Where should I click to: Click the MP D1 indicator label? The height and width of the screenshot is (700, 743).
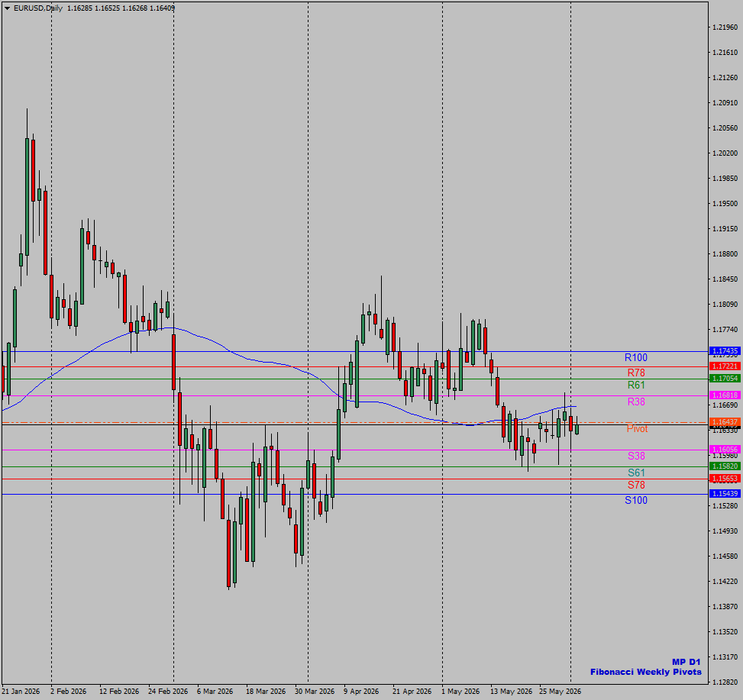(x=686, y=662)
